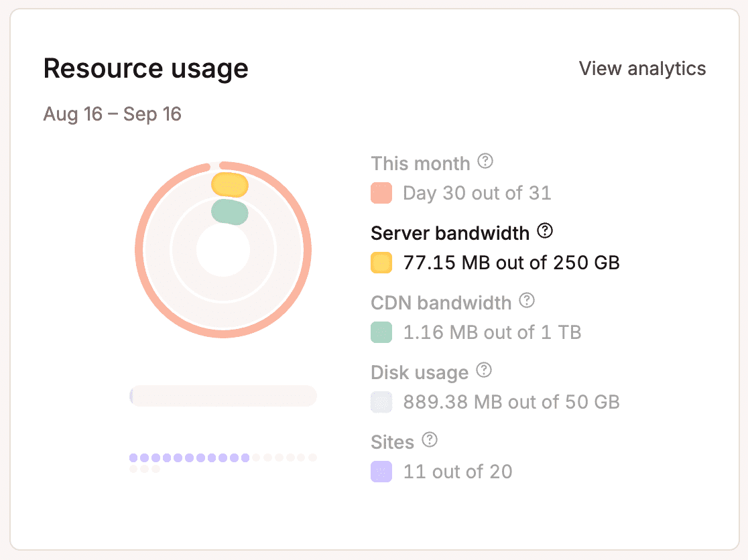Click the yellow Server bandwidth swatch

pos(381,263)
